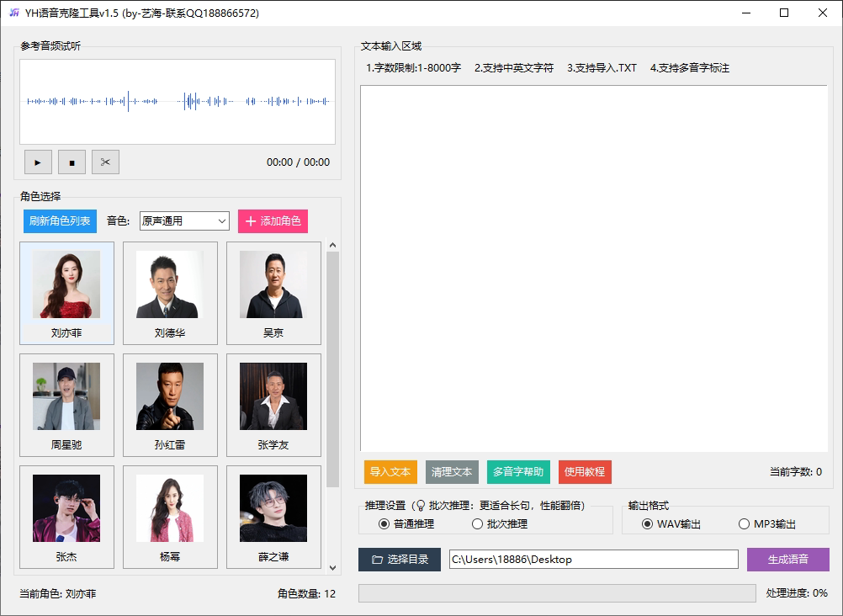Screen dimensions: 843x616
Task: Click inside the text input area
Action: pos(593,268)
